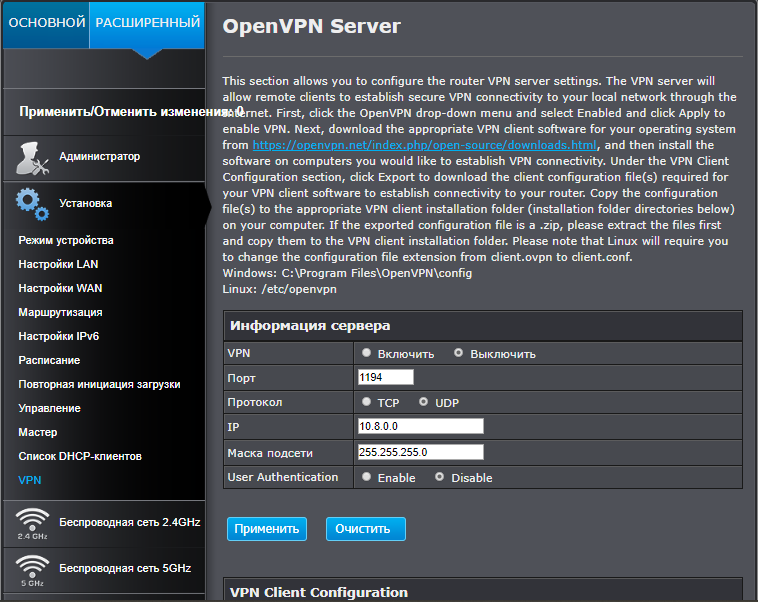758x602 pixels.
Task: Expand Беспроводная сеть 5GHz section
Action: pos(104,570)
